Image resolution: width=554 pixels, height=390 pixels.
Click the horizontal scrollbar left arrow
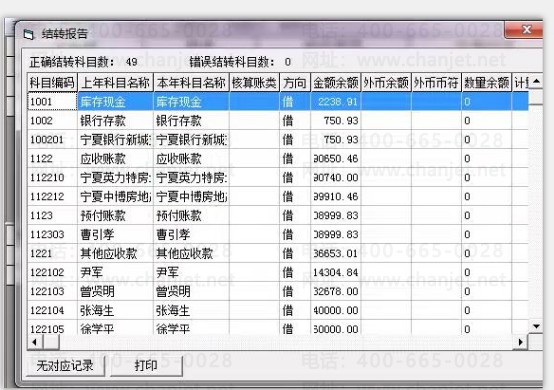[x=34, y=342]
